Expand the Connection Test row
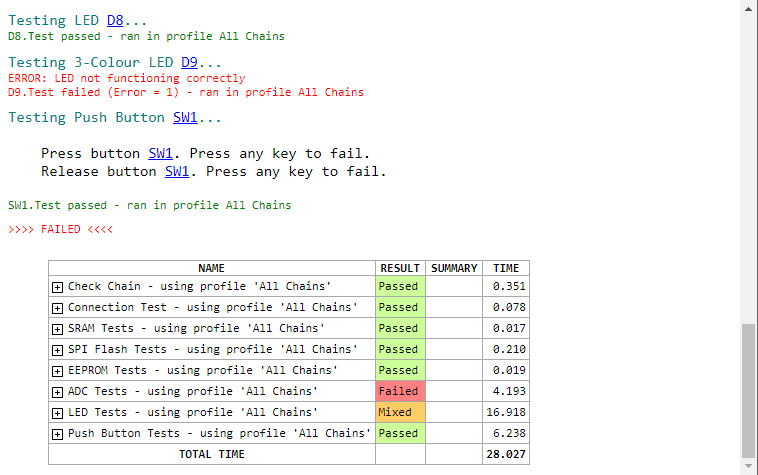758x475 pixels. 57,308
